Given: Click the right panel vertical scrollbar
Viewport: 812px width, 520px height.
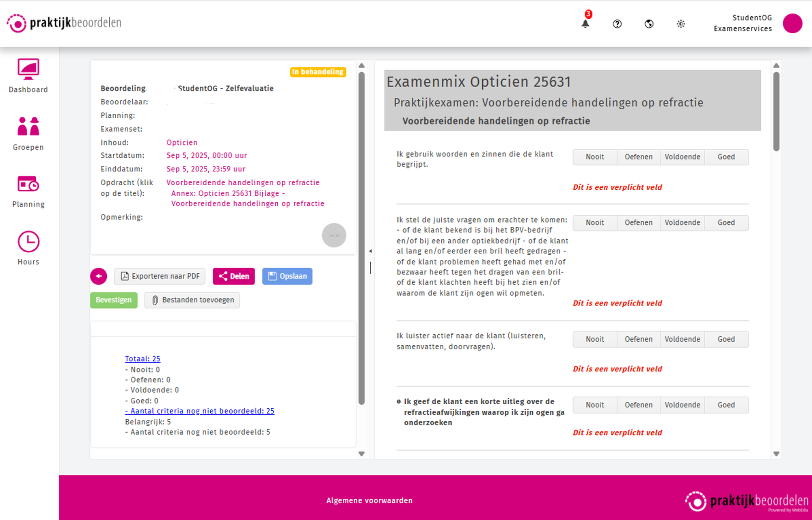Looking at the screenshot, I should click(776, 112).
